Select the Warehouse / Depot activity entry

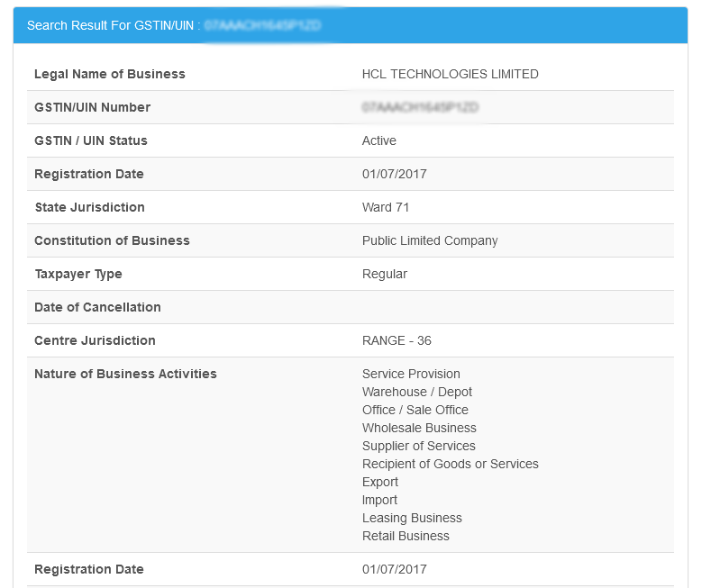click(x=416, y=392)
